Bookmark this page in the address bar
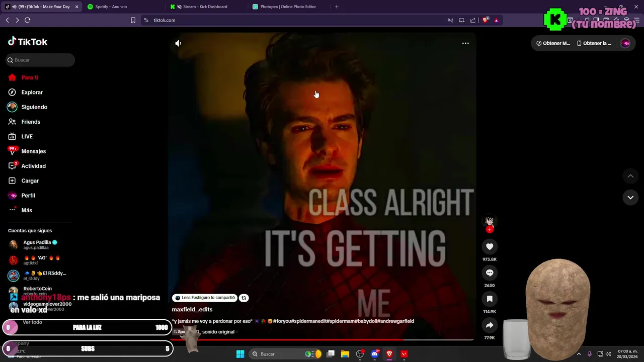 (x=133, y=20)
